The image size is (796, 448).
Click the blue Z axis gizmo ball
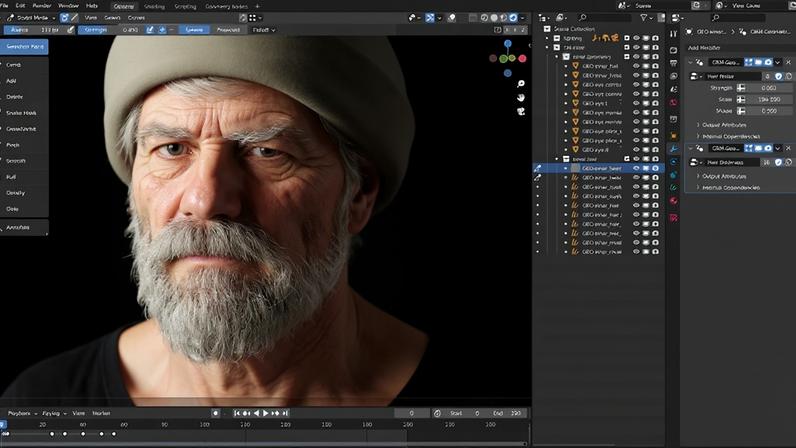tap(508, 44)
